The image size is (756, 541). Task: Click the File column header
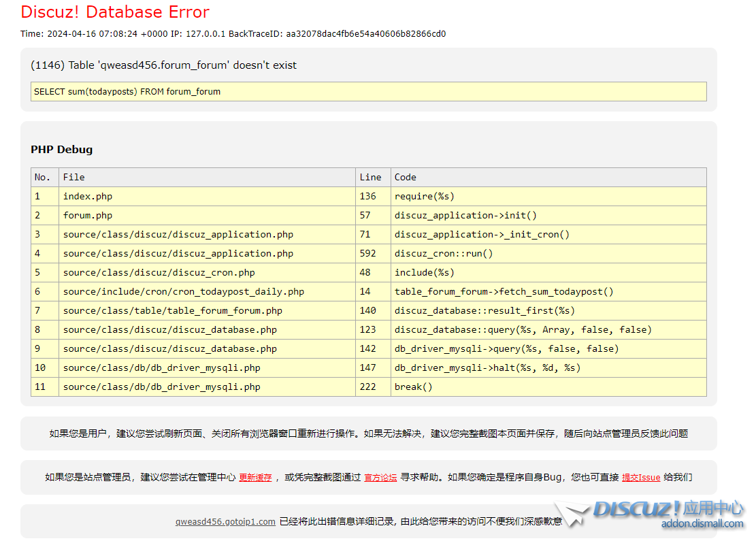click(x=74, y=178)
